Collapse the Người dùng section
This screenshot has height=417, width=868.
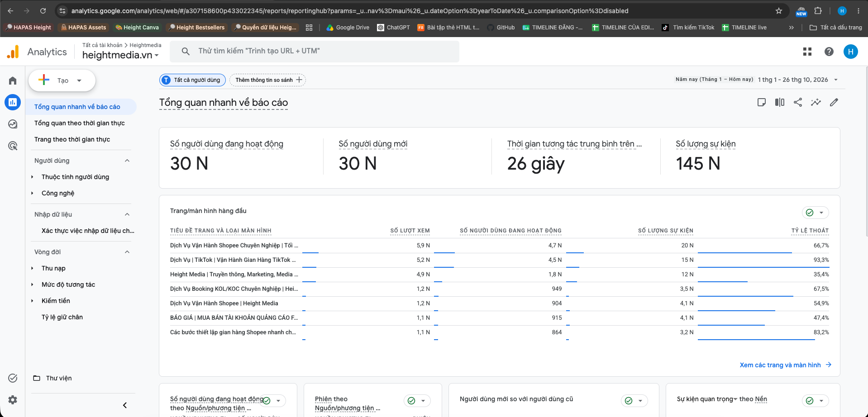click(127, 161)
